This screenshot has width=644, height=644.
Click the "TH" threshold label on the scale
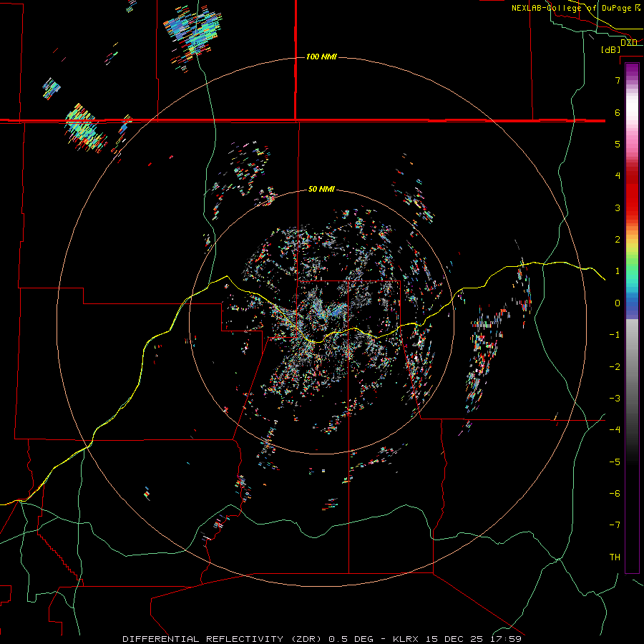(615, 557)
